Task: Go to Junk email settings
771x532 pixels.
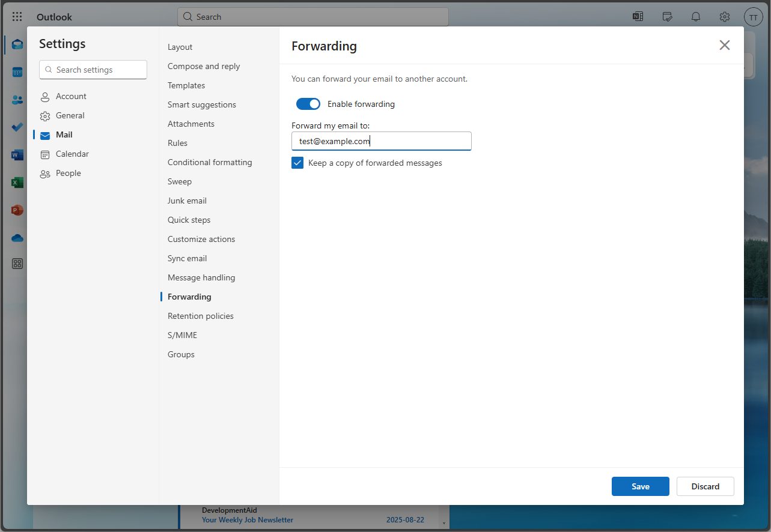Action: (x=187, y=201)
